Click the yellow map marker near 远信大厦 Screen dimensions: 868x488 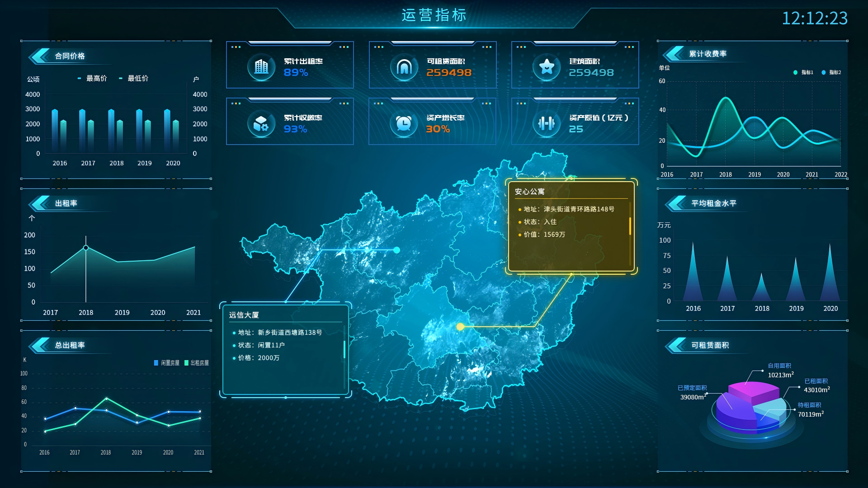pyautogui.click(x=460, y=326)
